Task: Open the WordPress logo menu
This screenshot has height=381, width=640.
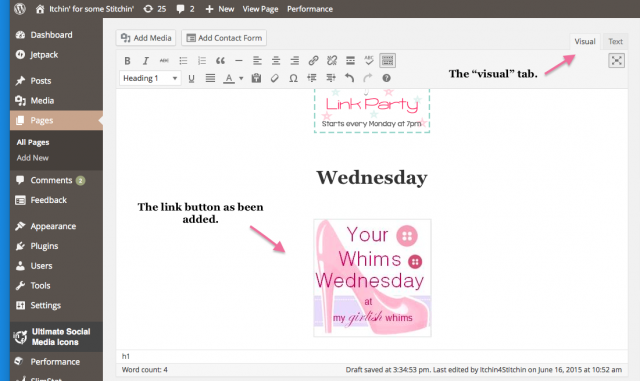Action: [x=19, y=9]
